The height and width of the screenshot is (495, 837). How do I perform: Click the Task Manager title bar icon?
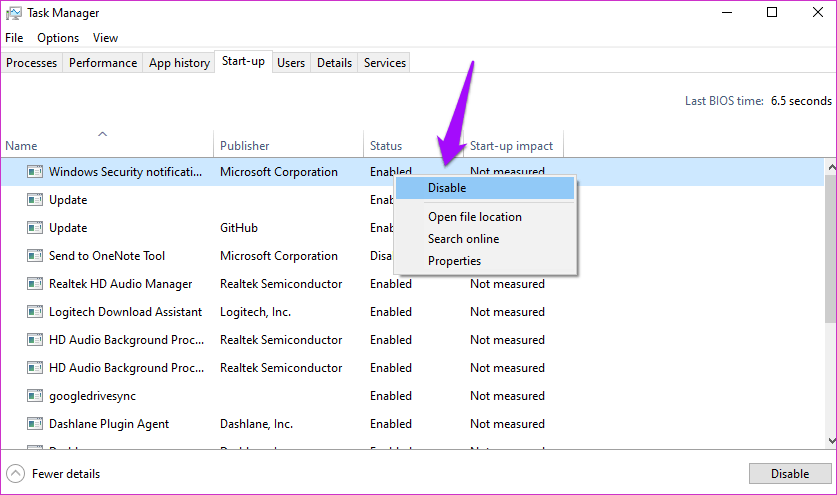pos(14,13)
